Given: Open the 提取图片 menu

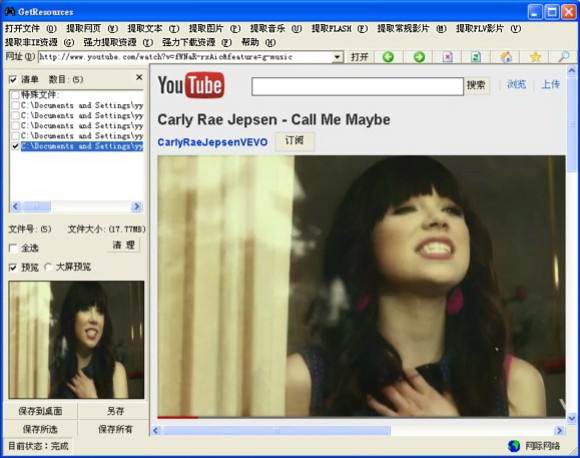Looking at the screenshot, I should coord(215,28).
